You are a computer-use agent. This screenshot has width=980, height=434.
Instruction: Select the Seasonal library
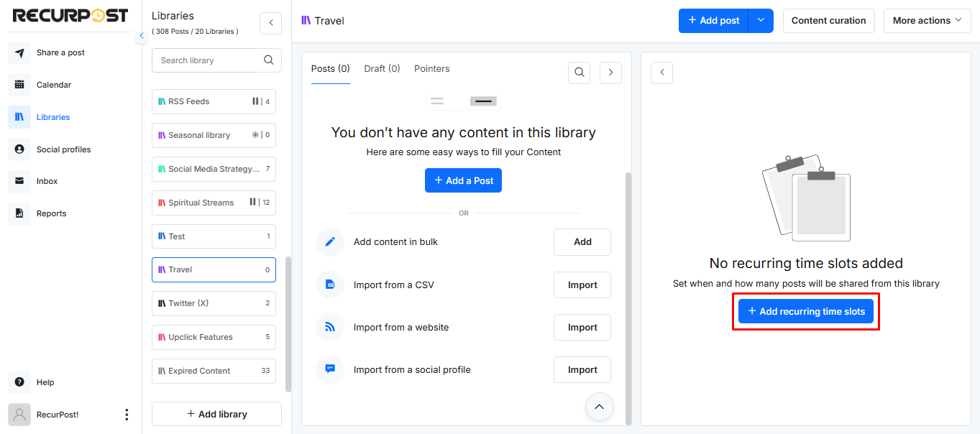point(214,135)
